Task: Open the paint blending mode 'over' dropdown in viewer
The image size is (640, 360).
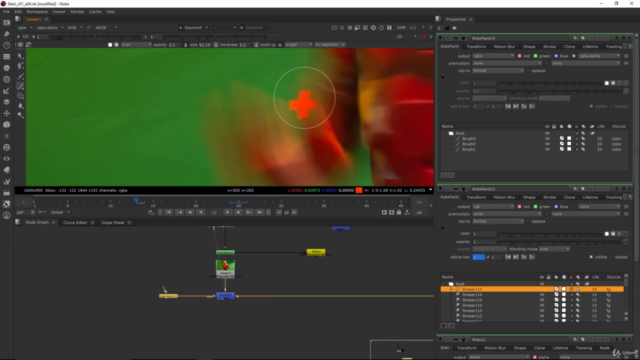Action: click(x=136, y=44)
